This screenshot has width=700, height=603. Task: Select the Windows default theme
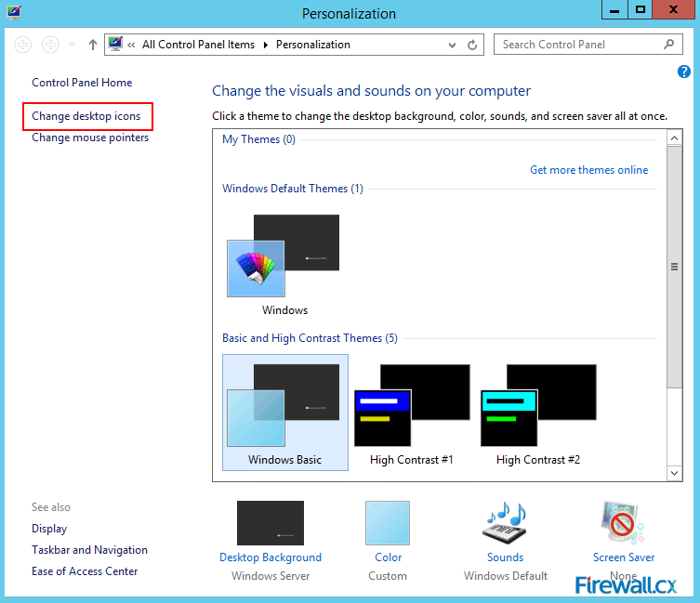pos(284,265)
